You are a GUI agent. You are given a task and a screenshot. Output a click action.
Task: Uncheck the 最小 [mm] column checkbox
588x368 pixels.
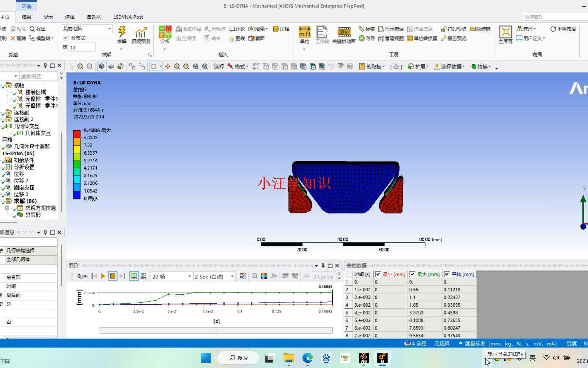[x=378, y=274]
